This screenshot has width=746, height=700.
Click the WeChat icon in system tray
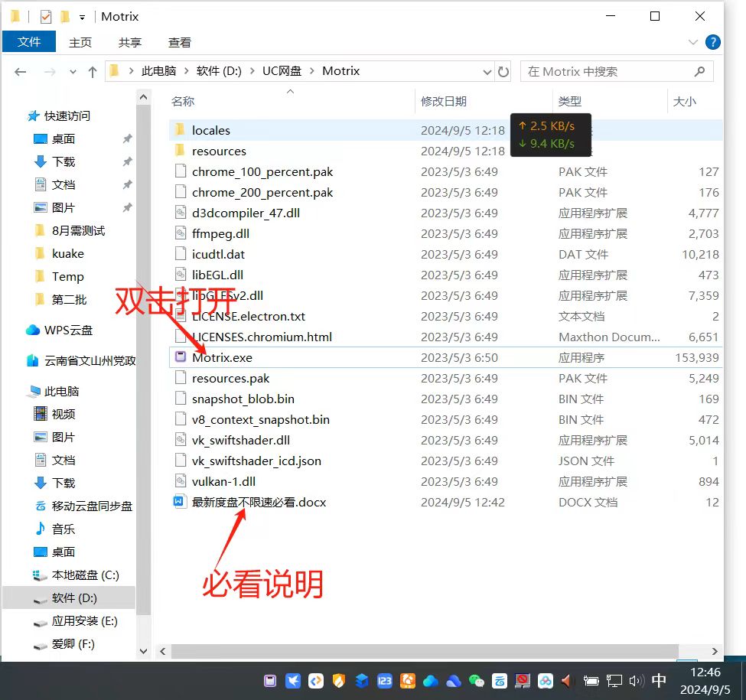tap(477, 680)
